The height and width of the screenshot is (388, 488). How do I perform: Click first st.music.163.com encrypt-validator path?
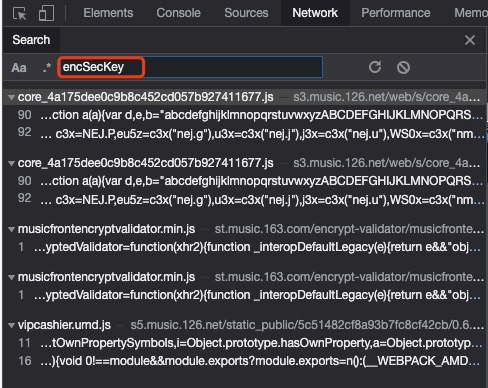349,229
